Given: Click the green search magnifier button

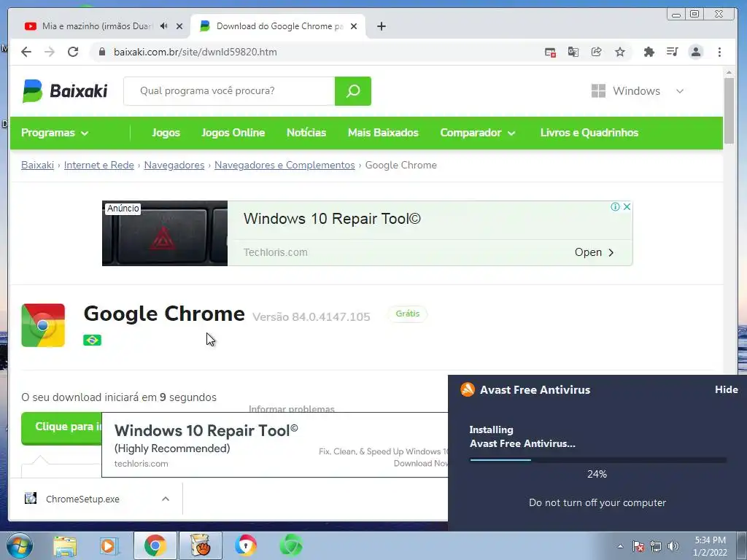Looking at the screenshot, I should coord(353,90).
